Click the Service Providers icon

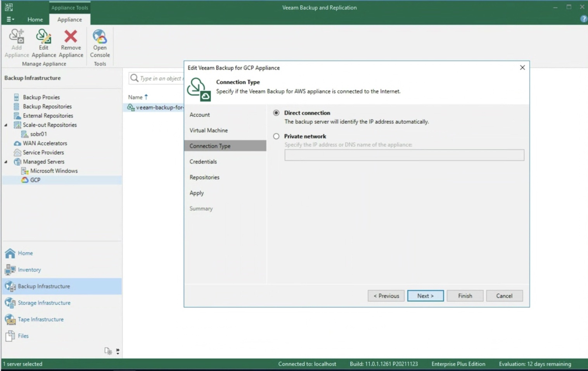click(x=17, y=153)
